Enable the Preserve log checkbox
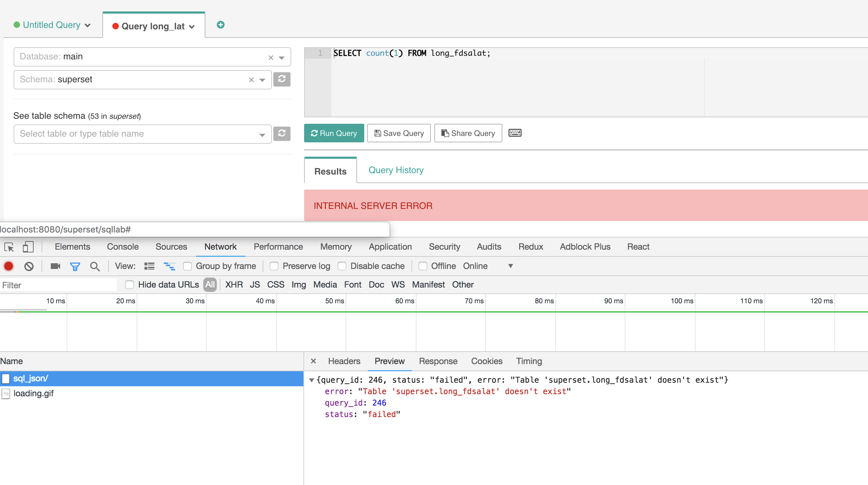 coord(274,266)
